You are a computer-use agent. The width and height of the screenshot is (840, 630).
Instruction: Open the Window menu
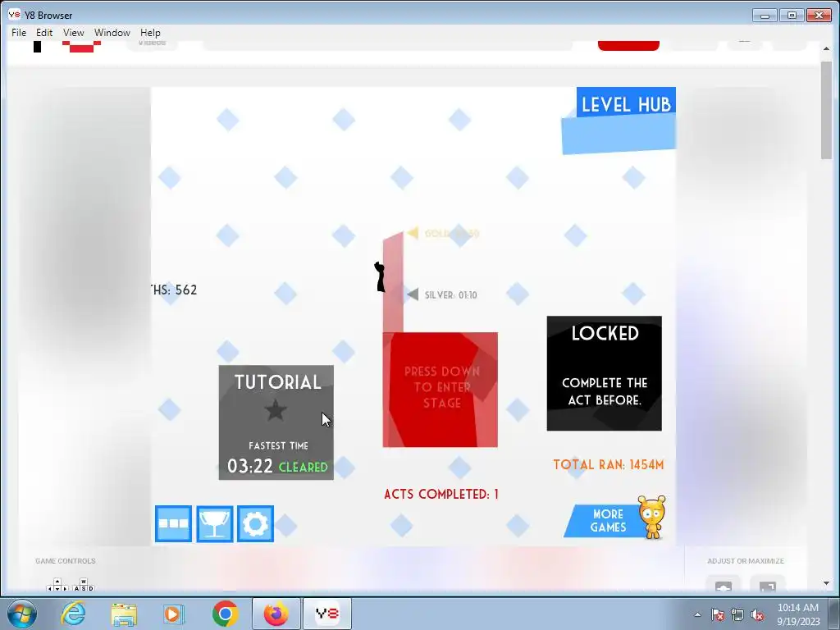pyautogui.click(x=112, y=33)
